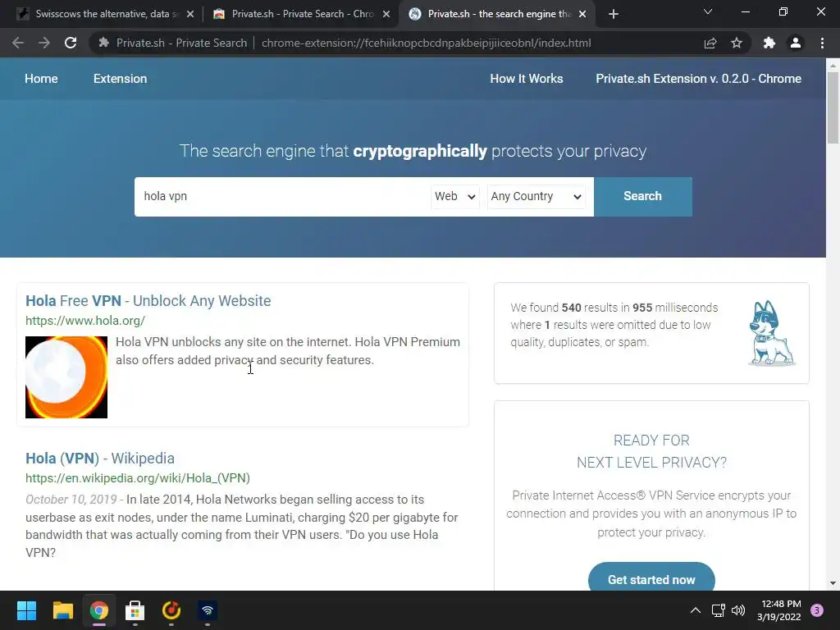Go to Home in the site navigation
840x630 pixels.
point(41,79)
